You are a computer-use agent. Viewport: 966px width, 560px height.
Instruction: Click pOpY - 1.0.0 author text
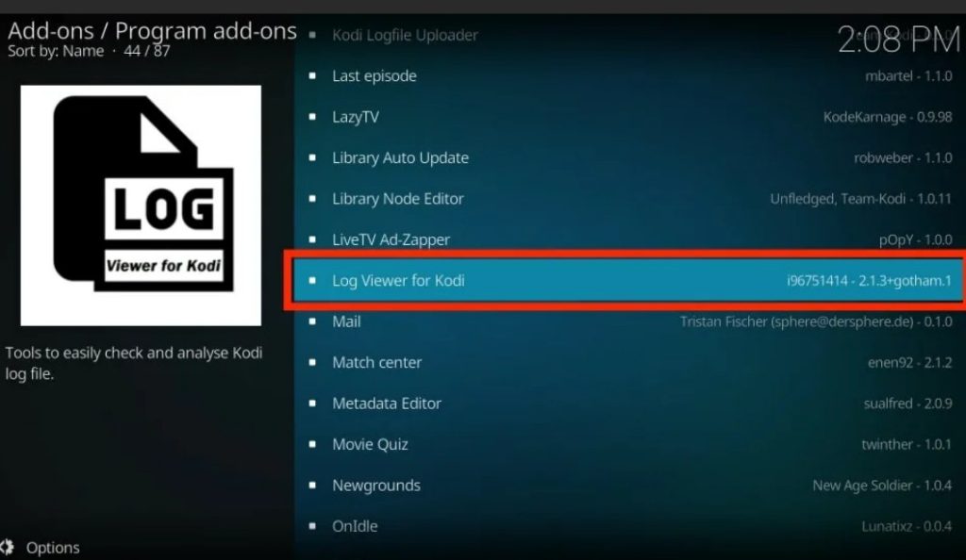click(x=915, y=239)
